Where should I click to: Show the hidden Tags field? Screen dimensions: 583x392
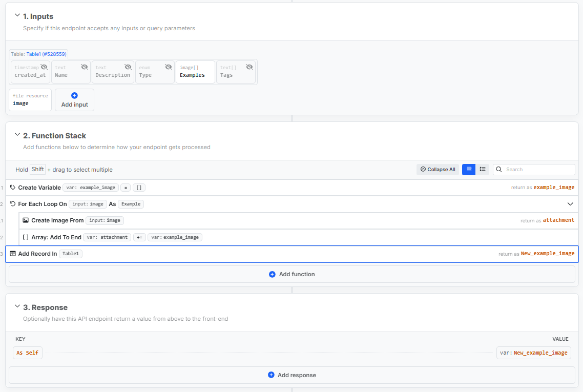pos(249,67)
